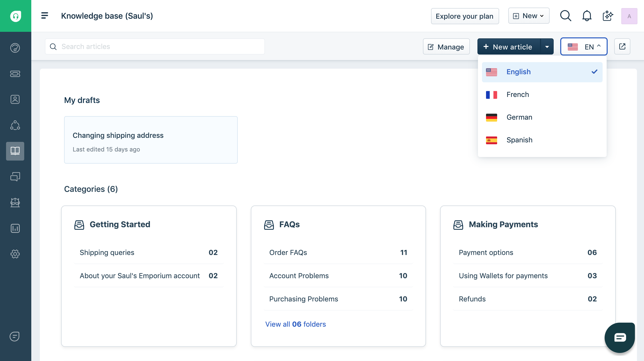Choose Spanish from the language list
The width and height of the screenshot is (644, 361).
(519, 140)
